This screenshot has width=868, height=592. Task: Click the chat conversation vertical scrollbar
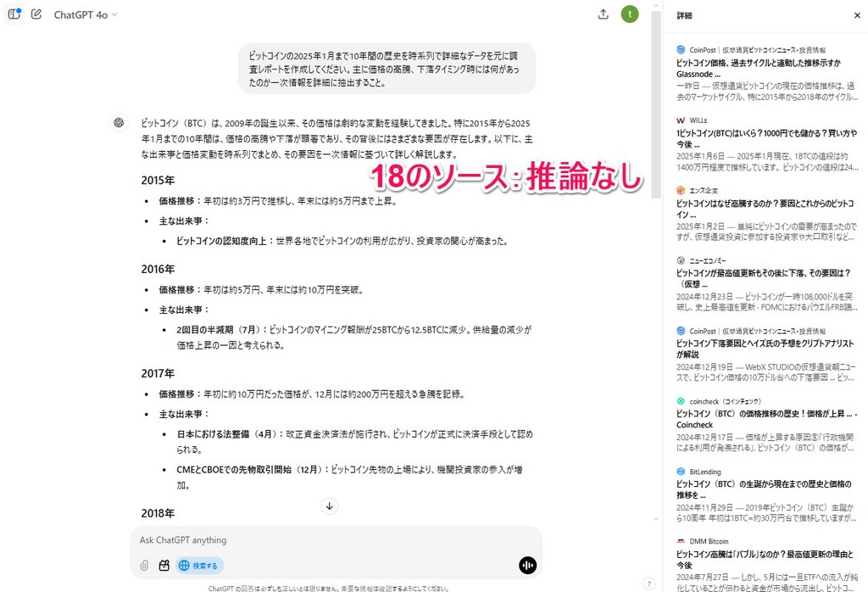[656, 104]
